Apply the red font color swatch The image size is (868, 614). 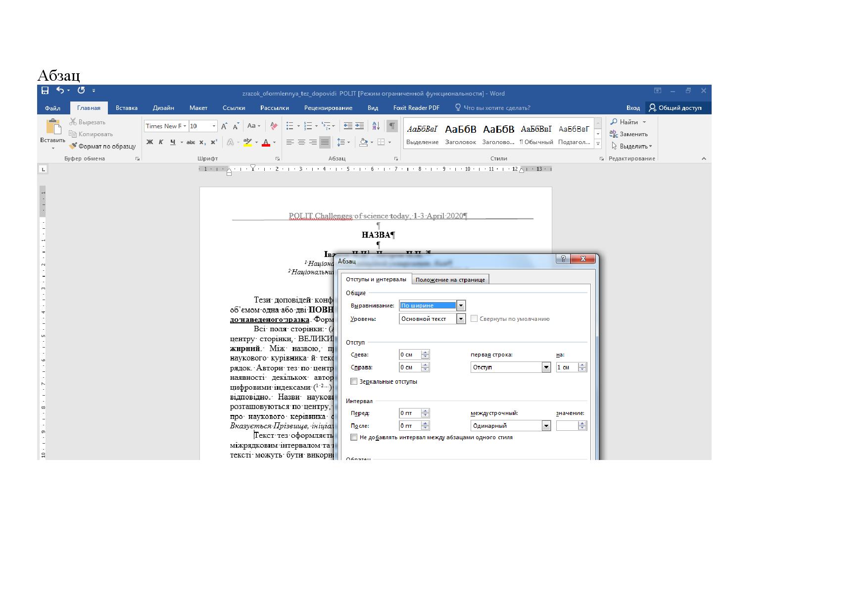(x=266, y=143)
